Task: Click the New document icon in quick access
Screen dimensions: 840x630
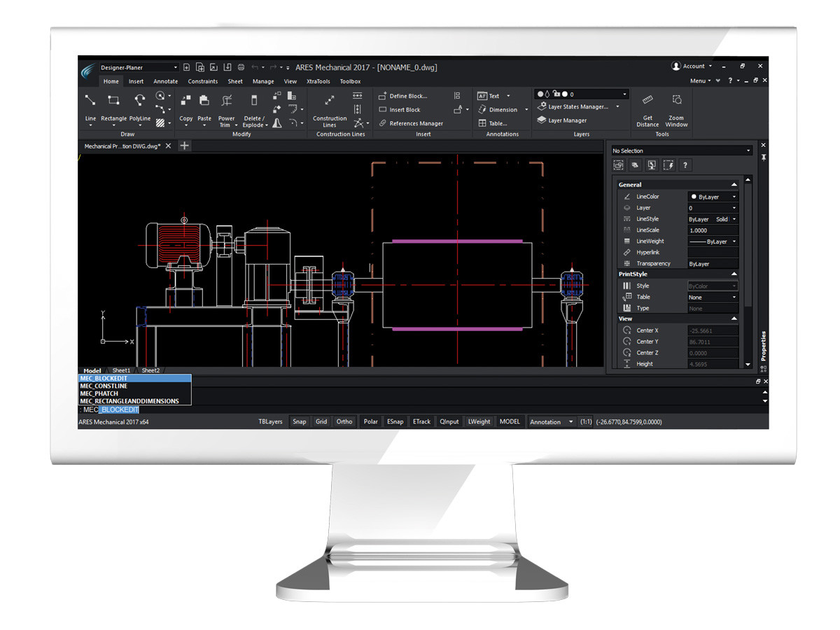Action: (186, 67)
